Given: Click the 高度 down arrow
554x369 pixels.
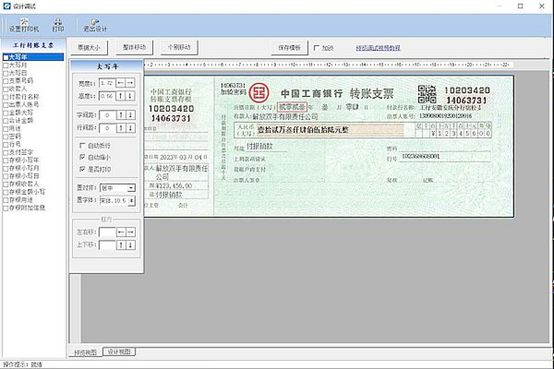Looking at the screenshot, I should tap(130, 96).
